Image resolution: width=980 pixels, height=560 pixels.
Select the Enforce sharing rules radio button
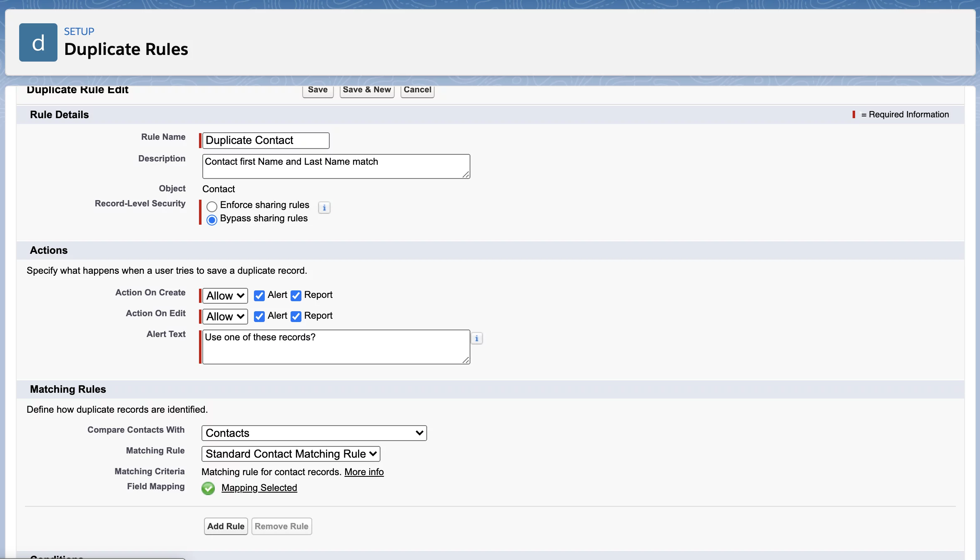(x=212, y=206)
